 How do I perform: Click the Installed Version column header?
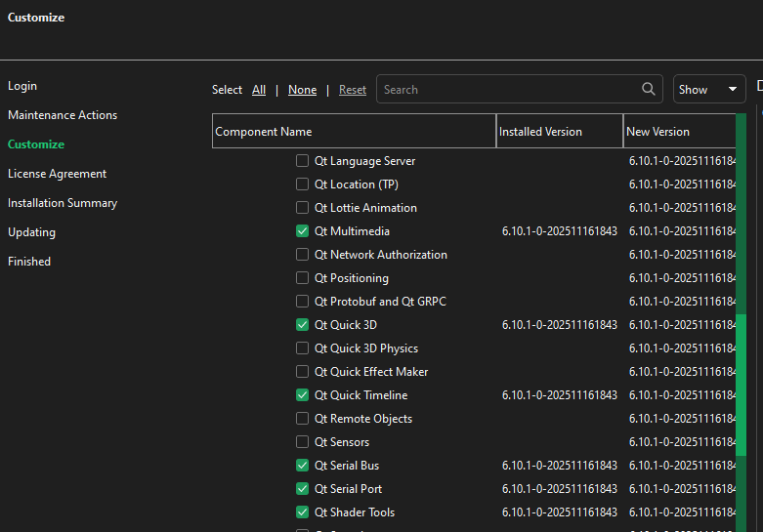point(559,132)
